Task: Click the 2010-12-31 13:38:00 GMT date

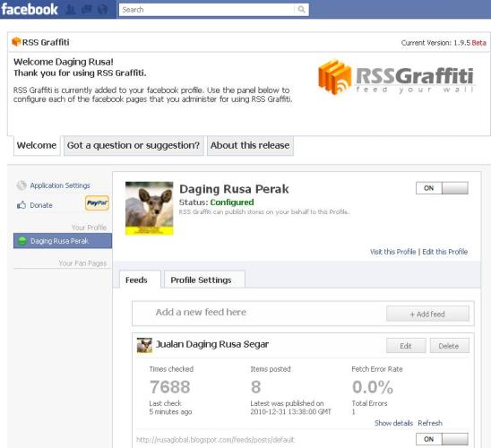Action: click(290, 411)
